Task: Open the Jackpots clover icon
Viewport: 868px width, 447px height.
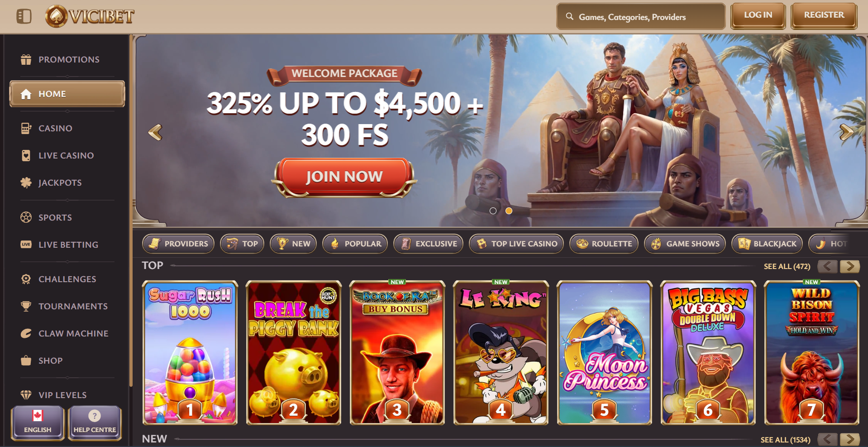Action: [26, 183]
